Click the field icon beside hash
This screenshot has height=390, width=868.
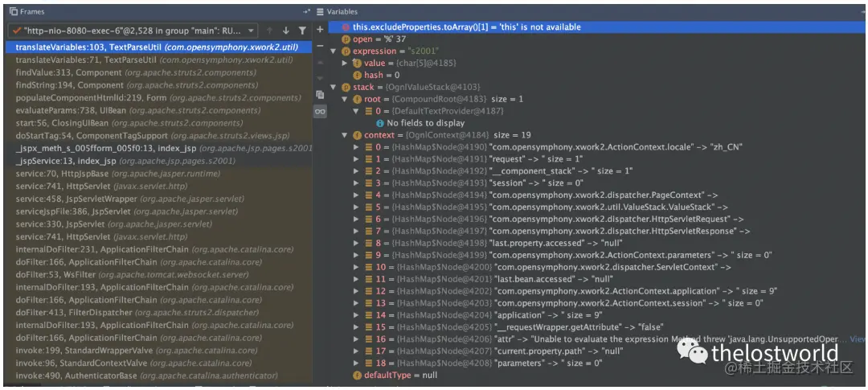tap(358, 75)
